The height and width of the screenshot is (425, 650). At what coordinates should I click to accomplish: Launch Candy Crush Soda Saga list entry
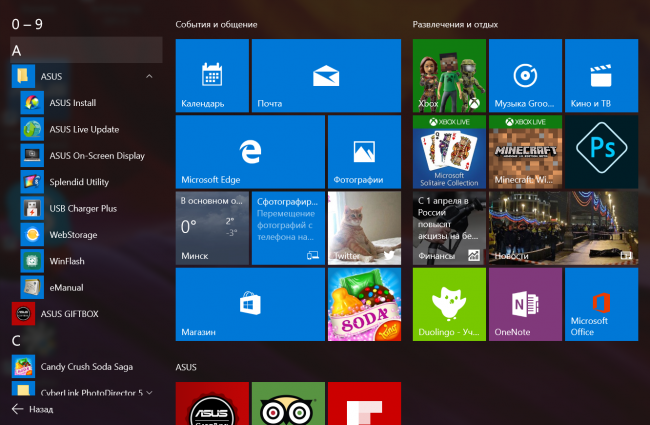pos(86,367)
